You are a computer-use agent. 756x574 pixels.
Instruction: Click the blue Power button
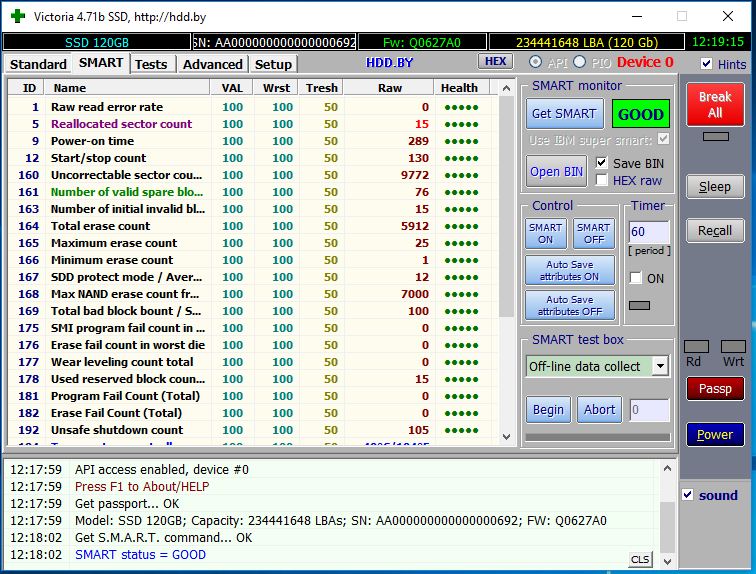click(715, 434)
